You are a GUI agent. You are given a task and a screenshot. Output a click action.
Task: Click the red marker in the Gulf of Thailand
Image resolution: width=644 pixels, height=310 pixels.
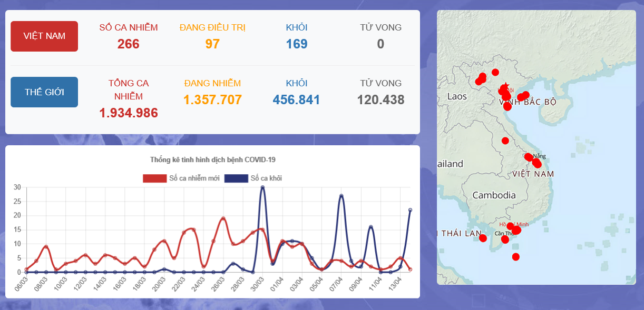point(483,238)
